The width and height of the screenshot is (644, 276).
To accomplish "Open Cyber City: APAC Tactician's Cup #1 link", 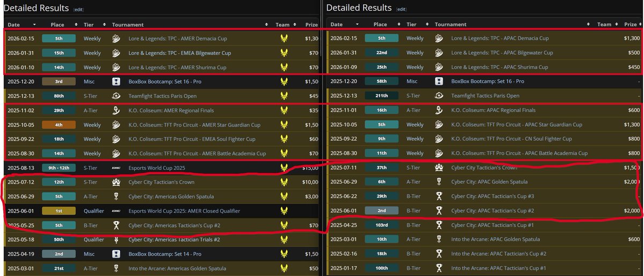I will 493,225.
